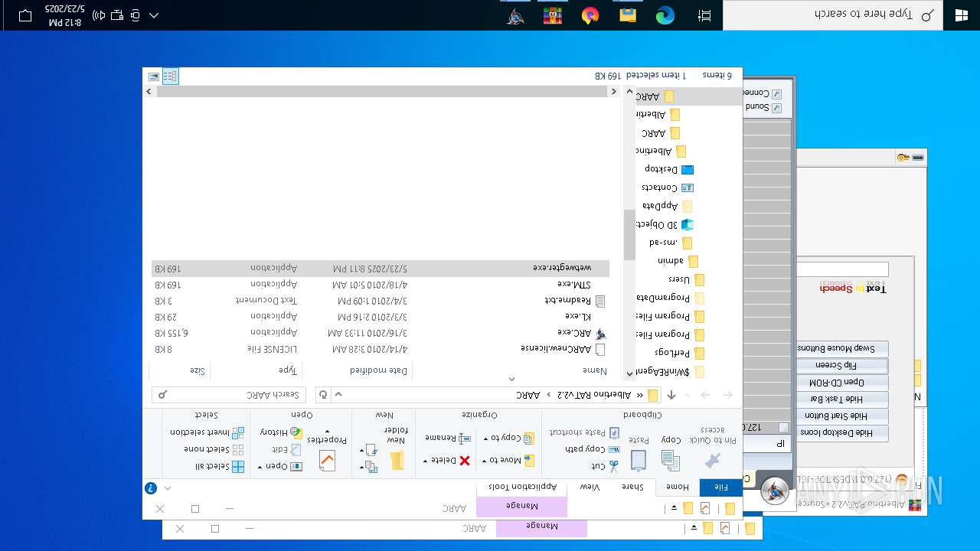
Task: Switch to Large icons view in status bar
Action: click(154, 76)
